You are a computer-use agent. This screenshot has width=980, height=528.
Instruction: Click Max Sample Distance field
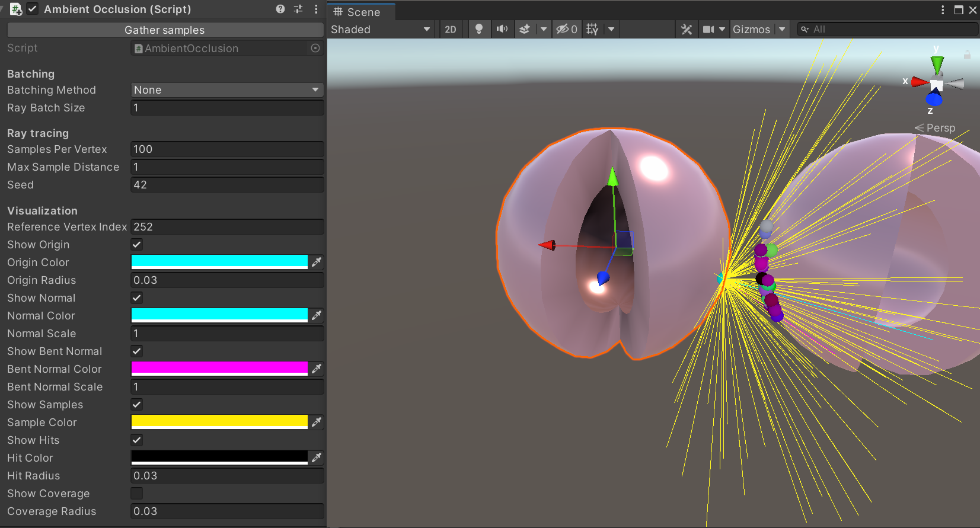click(227, 167)
